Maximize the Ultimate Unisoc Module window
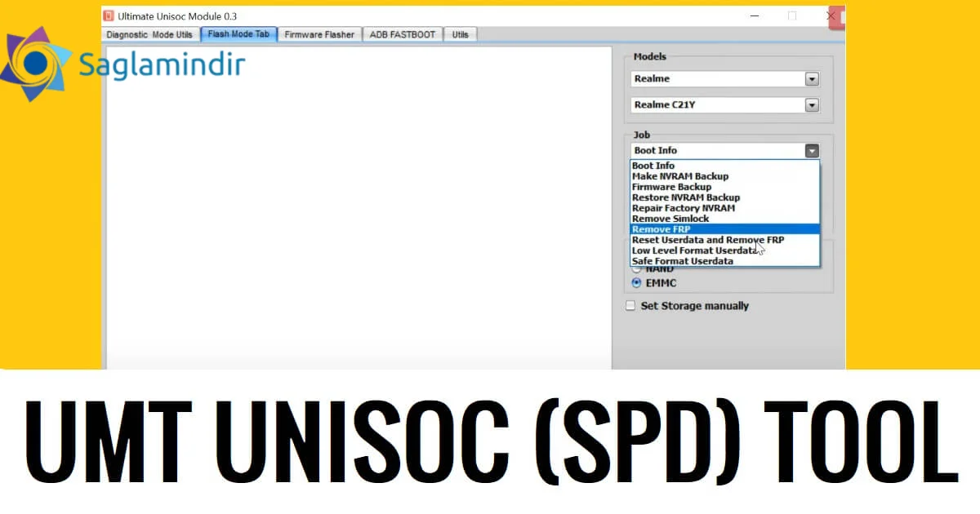Screen dimensions: 980x514 pyautogui.click(x=792, y=16)
